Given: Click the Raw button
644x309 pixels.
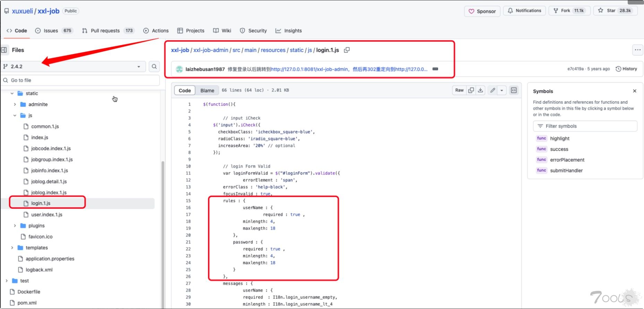Looking at the screenshot, I should pos(459,90).
